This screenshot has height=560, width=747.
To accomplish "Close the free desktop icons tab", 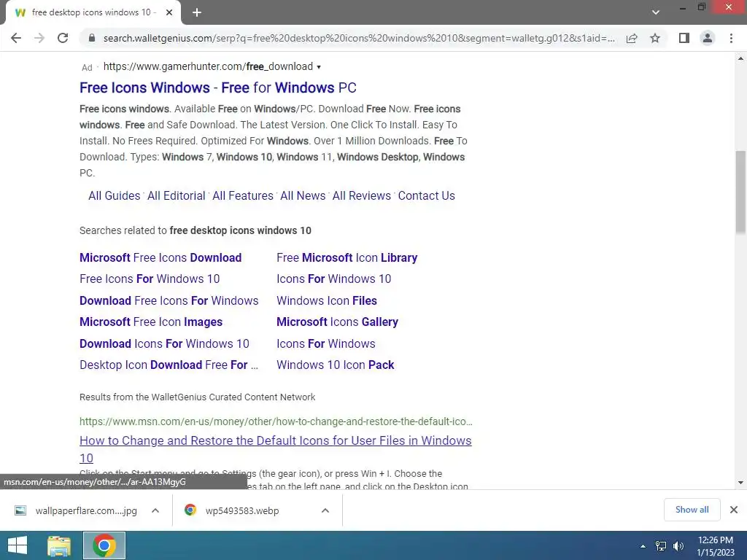I will pos(169,13).
